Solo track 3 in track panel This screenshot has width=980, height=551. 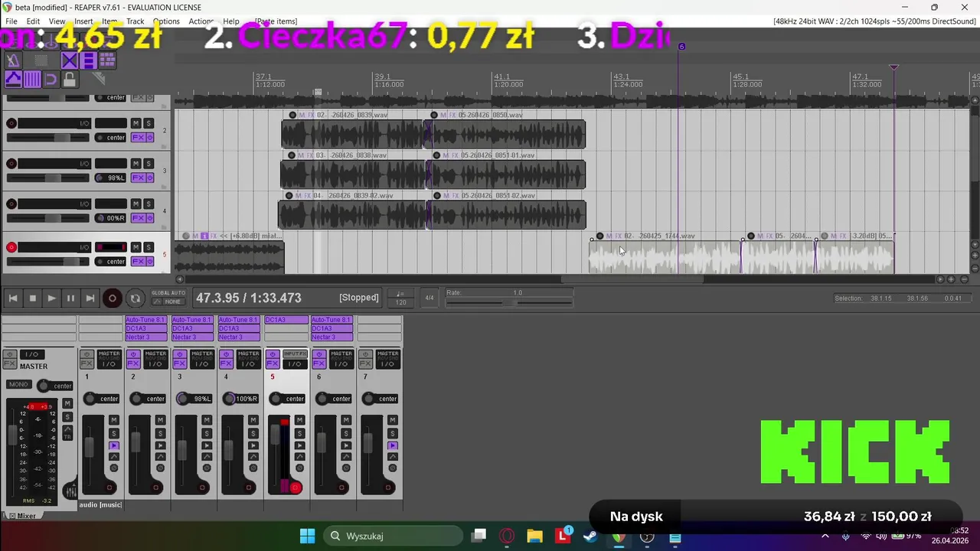(x=149, y=164)
